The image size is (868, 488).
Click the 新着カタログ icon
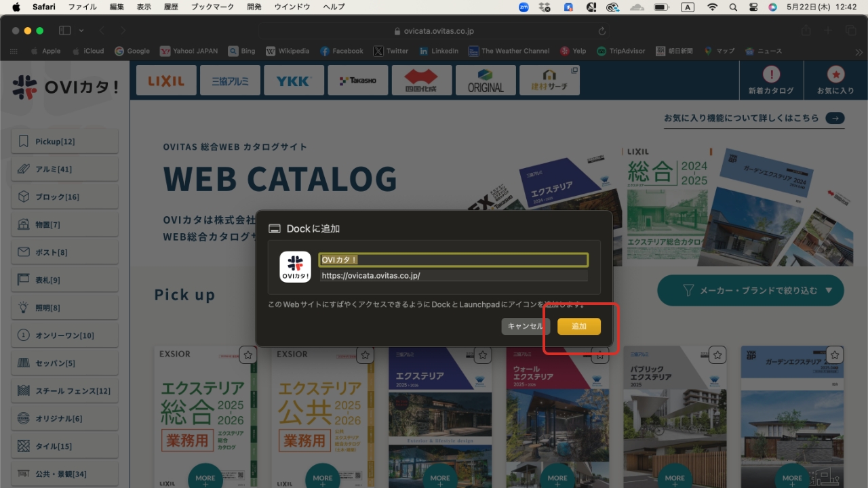click(771, 74)
